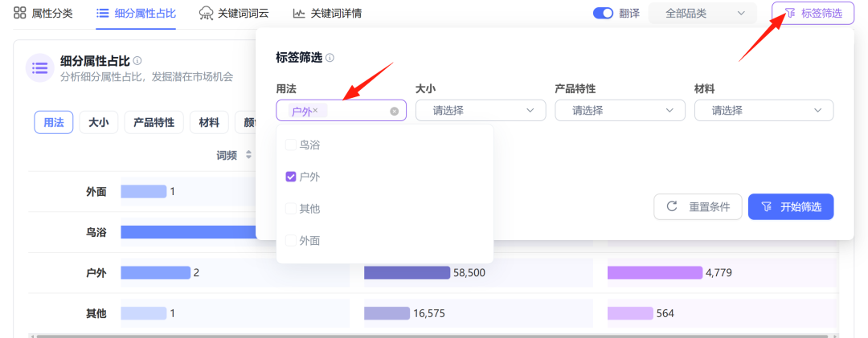The width and height of the screenshot is (868, 338).
Task: Click the 重置条件 button
Action: coord(698,207)
